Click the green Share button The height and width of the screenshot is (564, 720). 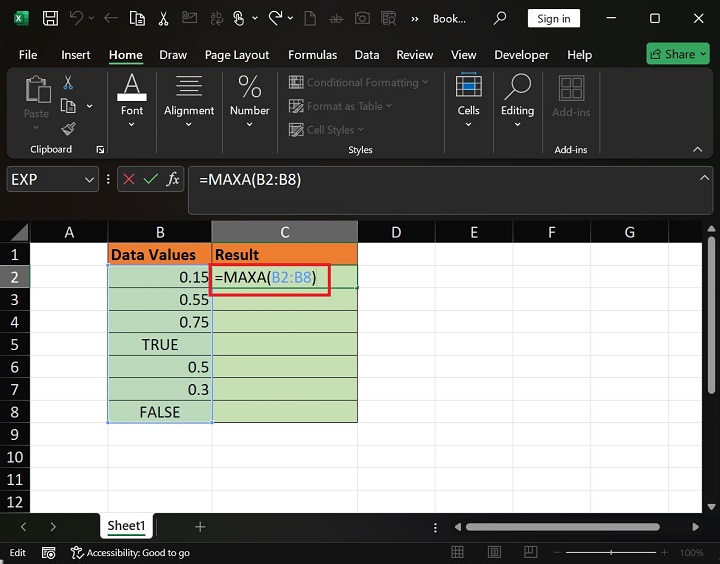click(x=677, y=54)
